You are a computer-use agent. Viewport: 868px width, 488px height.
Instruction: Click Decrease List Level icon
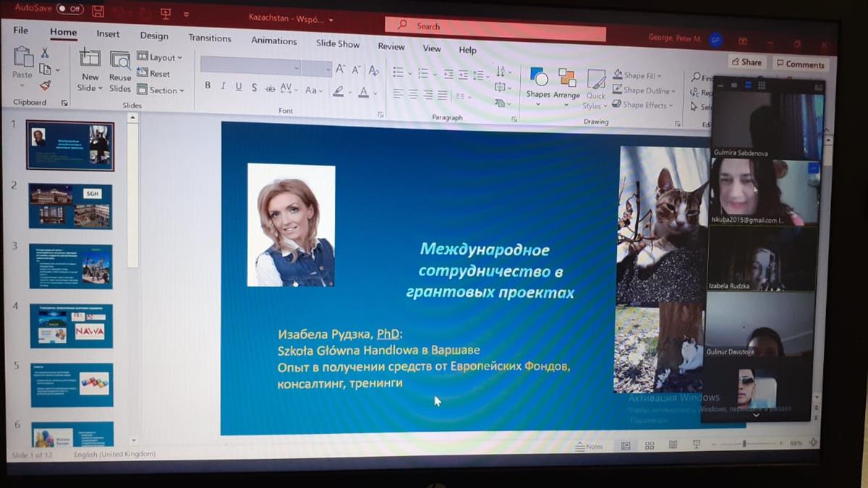[448, 74]
